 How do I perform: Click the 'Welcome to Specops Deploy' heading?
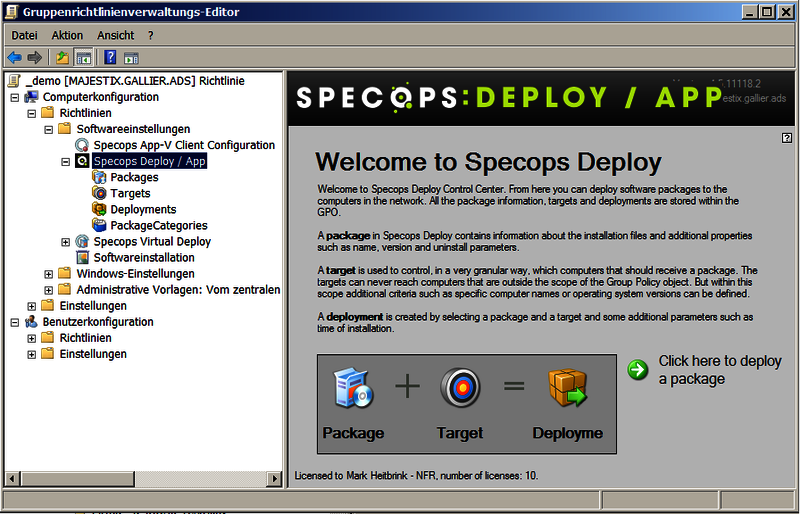pyautogui.click(x=488, y=162)
